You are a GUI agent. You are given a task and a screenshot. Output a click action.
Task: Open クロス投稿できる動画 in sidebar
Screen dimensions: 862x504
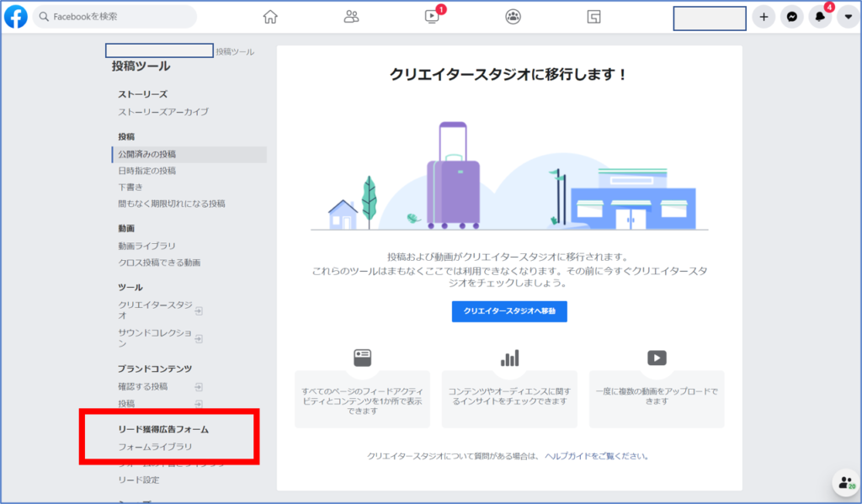[x=159, y=263]
